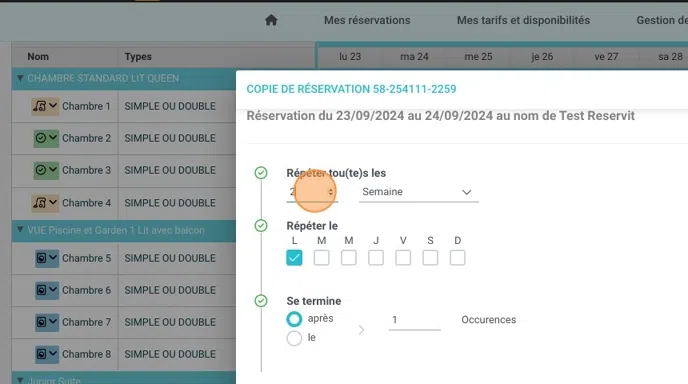Check the D (dimanche) checkbox

click(x=458, y=258)
